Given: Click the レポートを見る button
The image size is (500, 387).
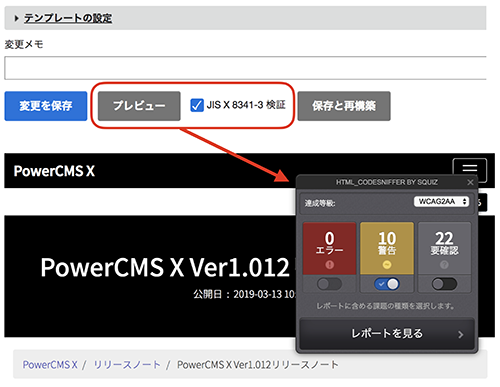Looking at the screenshot, I should [387, 334].
